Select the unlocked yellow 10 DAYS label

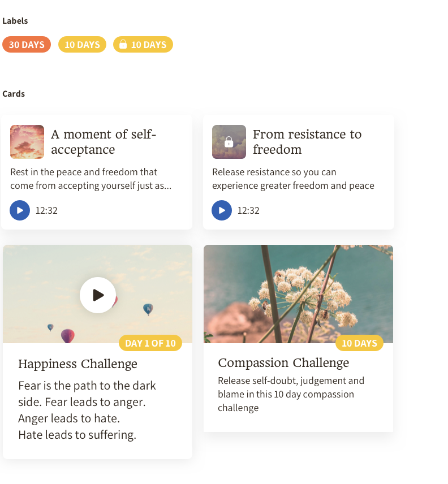[82, 45]
